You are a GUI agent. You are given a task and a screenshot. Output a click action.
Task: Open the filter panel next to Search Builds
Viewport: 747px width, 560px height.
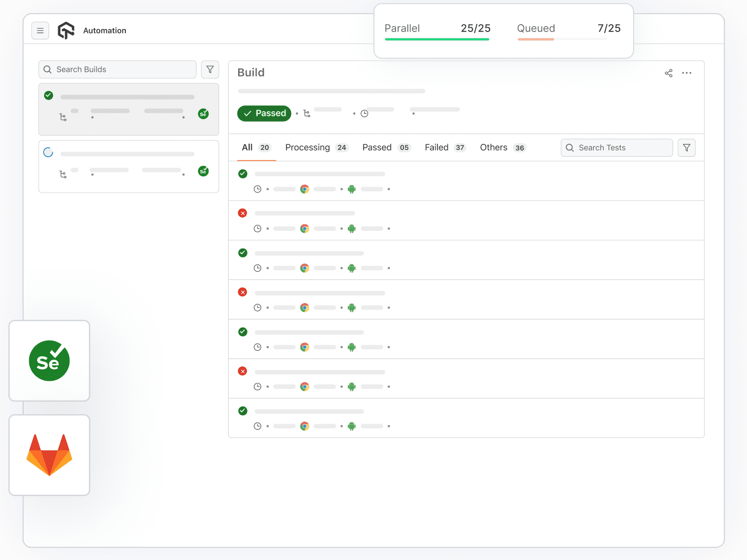pos(210,69)
